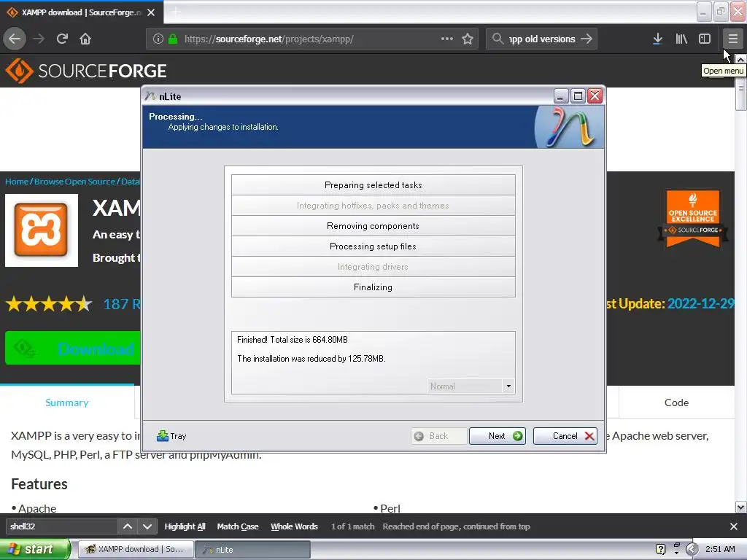Click the help tray icon in taskbar
Screen dimensions: 747x560
[x=660, y=549]
